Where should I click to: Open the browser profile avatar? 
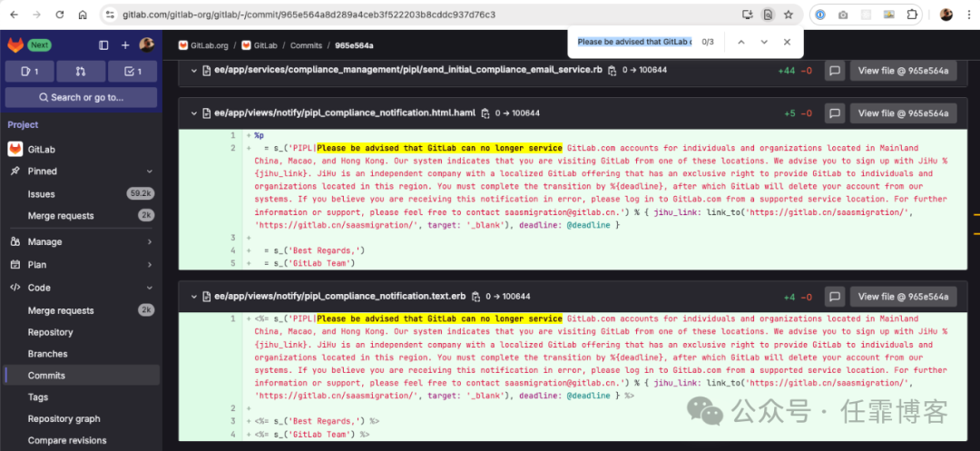946,15
